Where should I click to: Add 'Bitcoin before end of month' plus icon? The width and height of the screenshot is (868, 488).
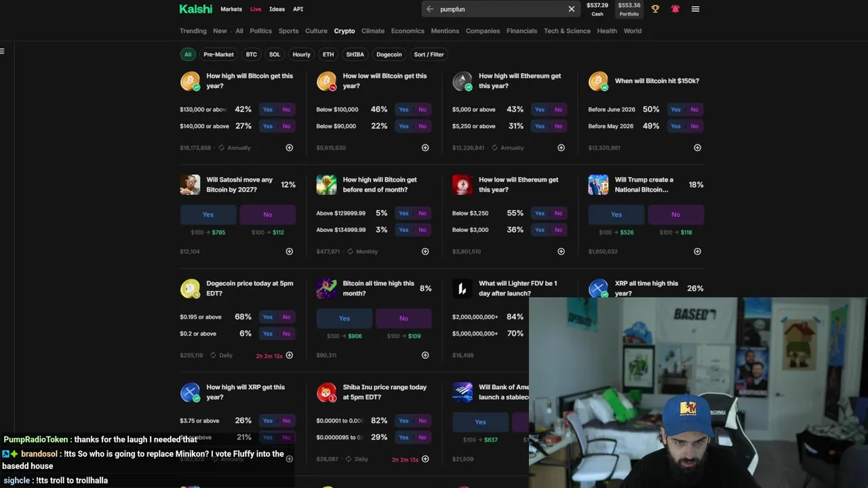point(425,251)
